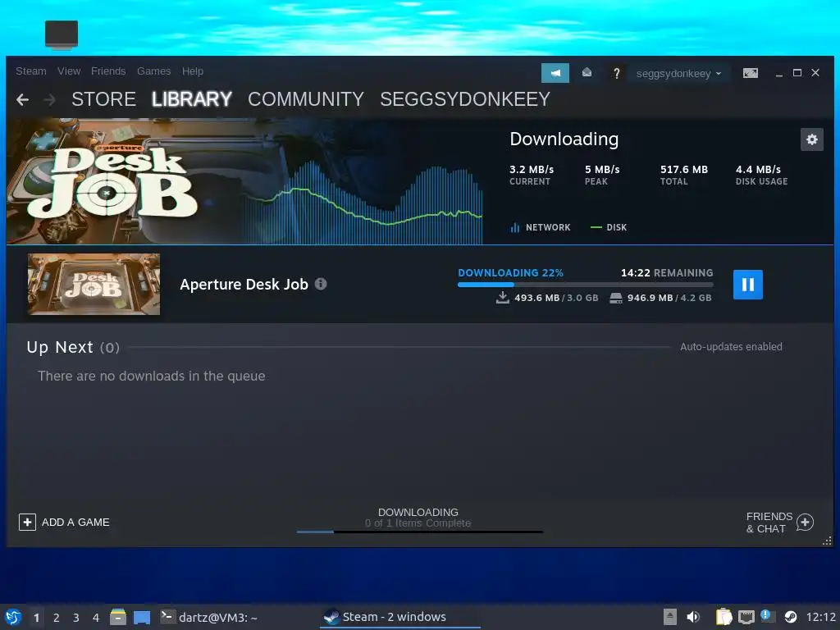Click the 12:12 clock

point(820,617)
